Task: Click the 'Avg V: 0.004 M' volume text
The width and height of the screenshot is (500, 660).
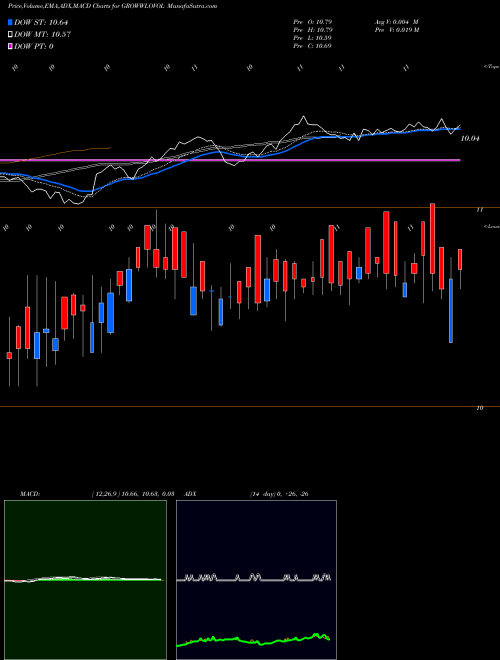Action: click(396, 22)
